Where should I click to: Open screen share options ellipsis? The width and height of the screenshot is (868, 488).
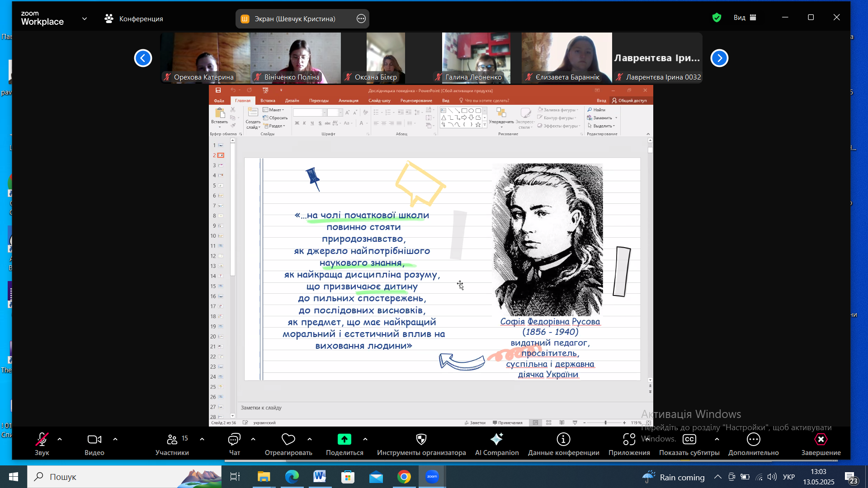[361, 19]
